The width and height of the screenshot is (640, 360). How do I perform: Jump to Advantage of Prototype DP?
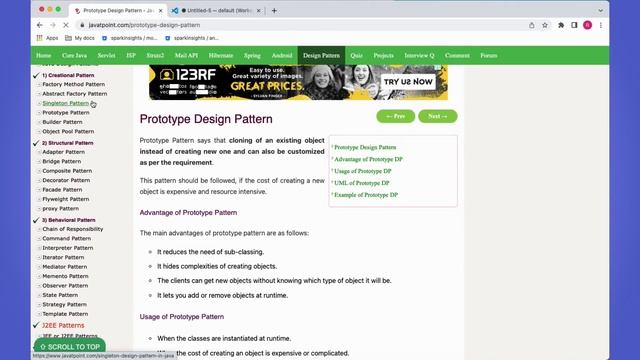click(x=368, y=159)
